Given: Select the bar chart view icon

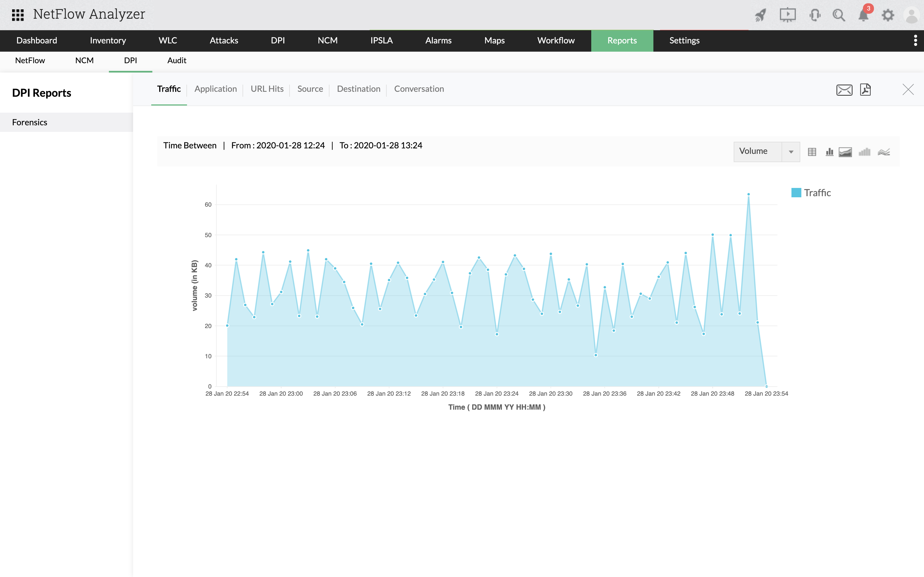Looking at the screenshot, I should [x=829, y=152].
